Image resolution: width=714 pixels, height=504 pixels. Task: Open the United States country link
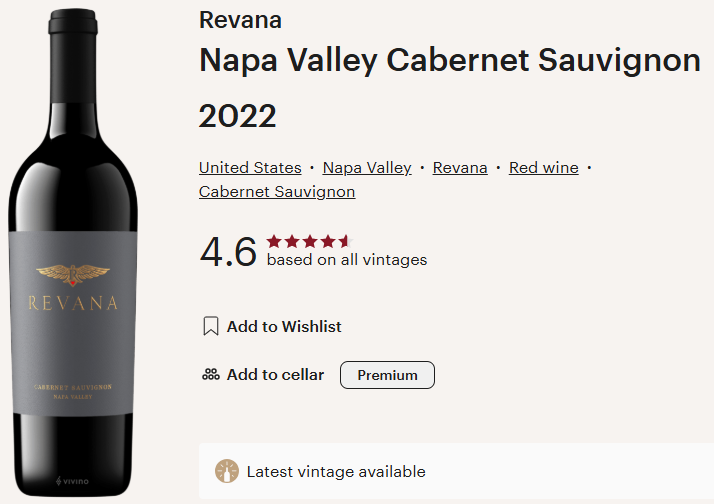(x=250, y=168)
